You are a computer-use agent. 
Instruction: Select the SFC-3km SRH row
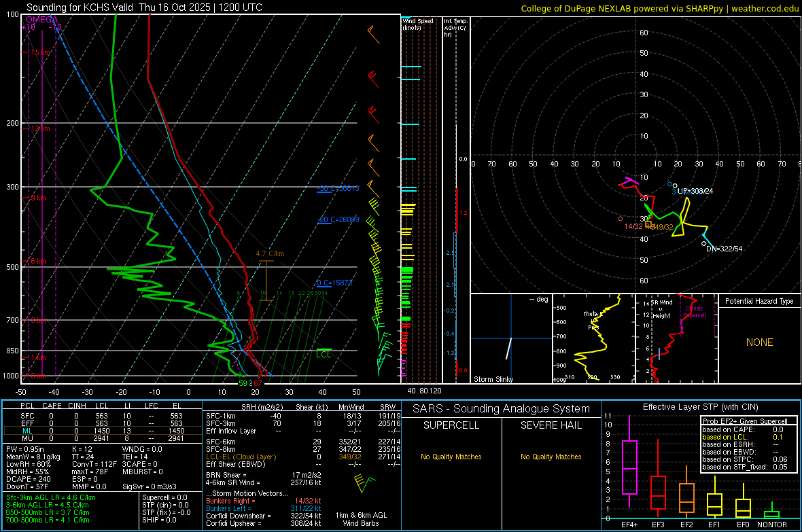coord(303,423)
